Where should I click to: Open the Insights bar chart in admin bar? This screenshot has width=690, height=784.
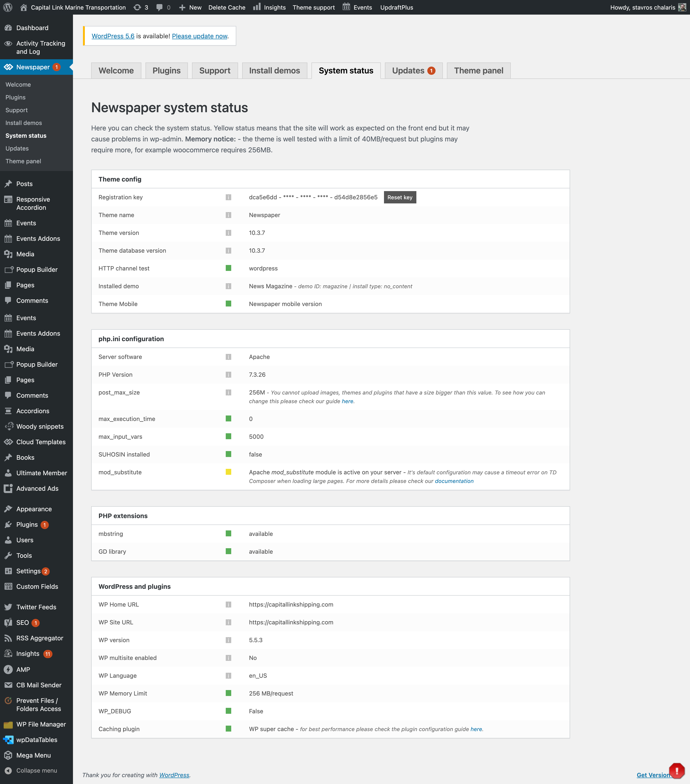[257, 7]
